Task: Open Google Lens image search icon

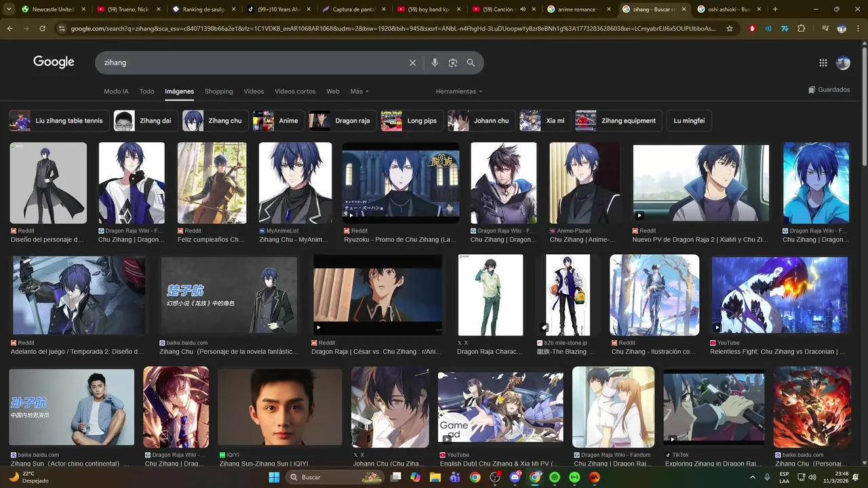Action: pos(453,62)
